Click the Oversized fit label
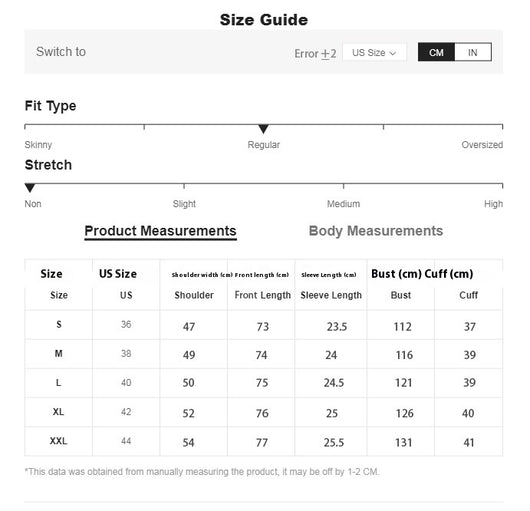 coord(482,145)
